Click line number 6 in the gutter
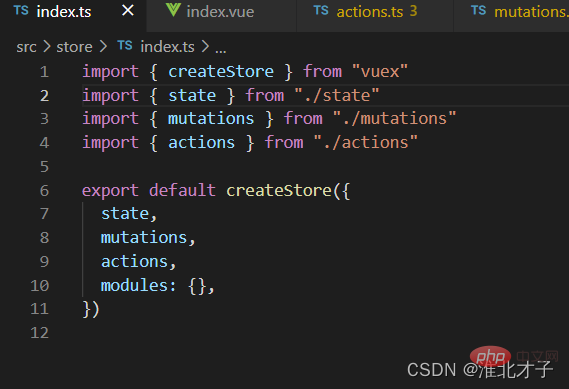Viewport: 569px width, 389px height. click(44, 191)
